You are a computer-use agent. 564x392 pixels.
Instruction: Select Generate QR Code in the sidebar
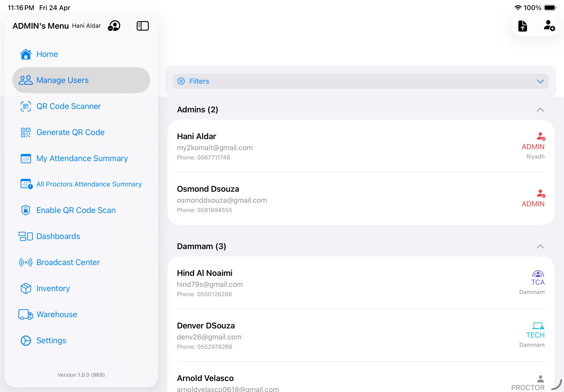pyautogui.click(x=70, y=132)
